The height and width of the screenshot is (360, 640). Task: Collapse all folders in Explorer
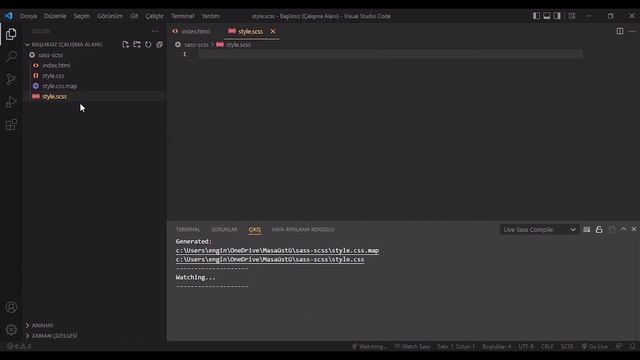pos(160,44)
